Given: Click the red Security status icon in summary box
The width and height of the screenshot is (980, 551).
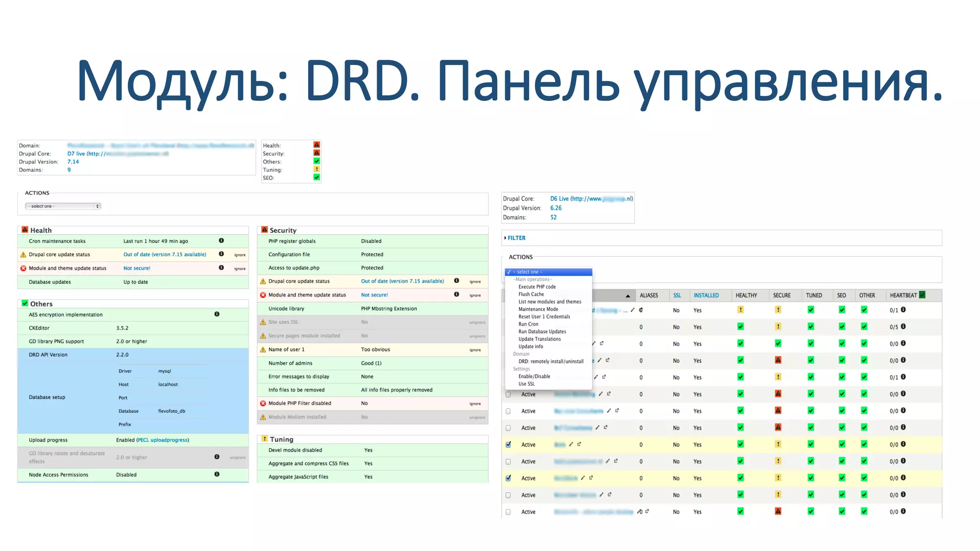Looking at the screenshot, I should [x=316, y=153].
